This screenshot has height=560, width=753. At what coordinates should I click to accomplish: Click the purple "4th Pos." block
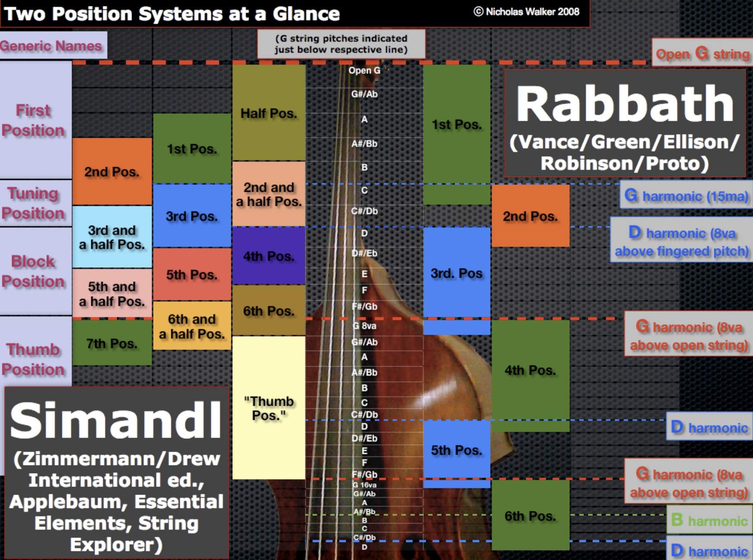(x=269, y=256)
